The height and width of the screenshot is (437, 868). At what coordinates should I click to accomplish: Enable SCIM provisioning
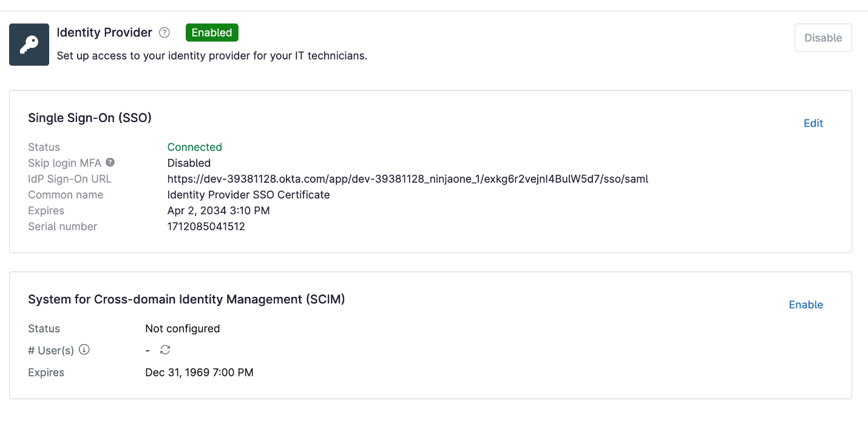coord(805,305)
